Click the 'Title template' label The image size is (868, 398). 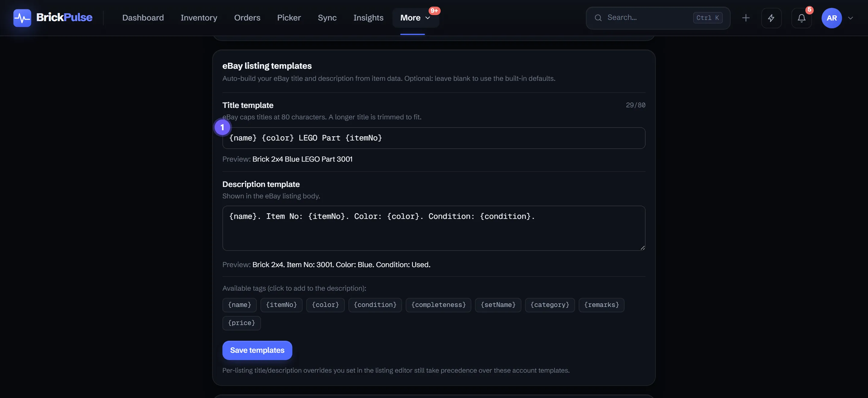click(x=248, y=106)
